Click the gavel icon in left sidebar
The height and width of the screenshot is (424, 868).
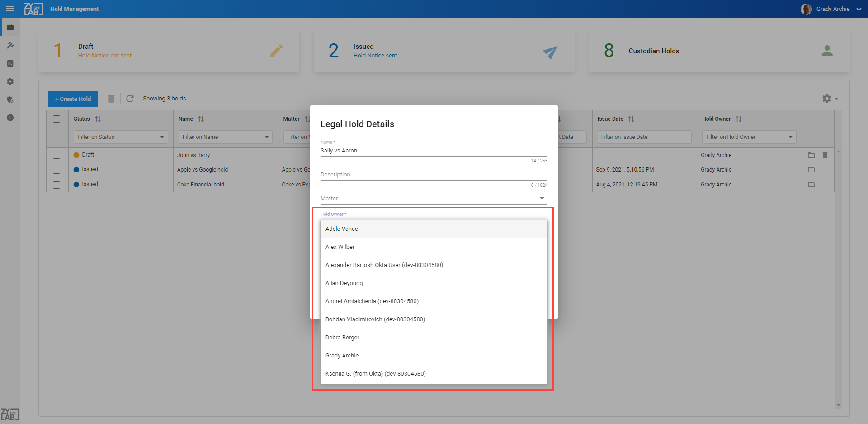coord(10,45)
